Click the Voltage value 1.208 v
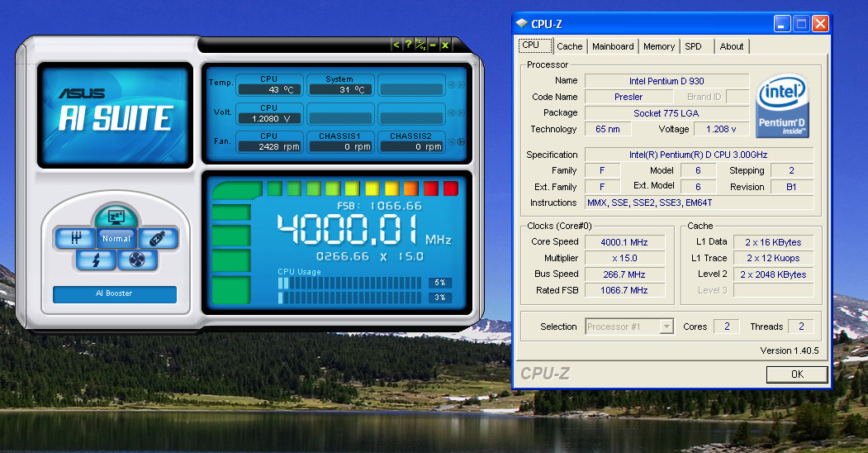868x453 pixels. [721, 129]
